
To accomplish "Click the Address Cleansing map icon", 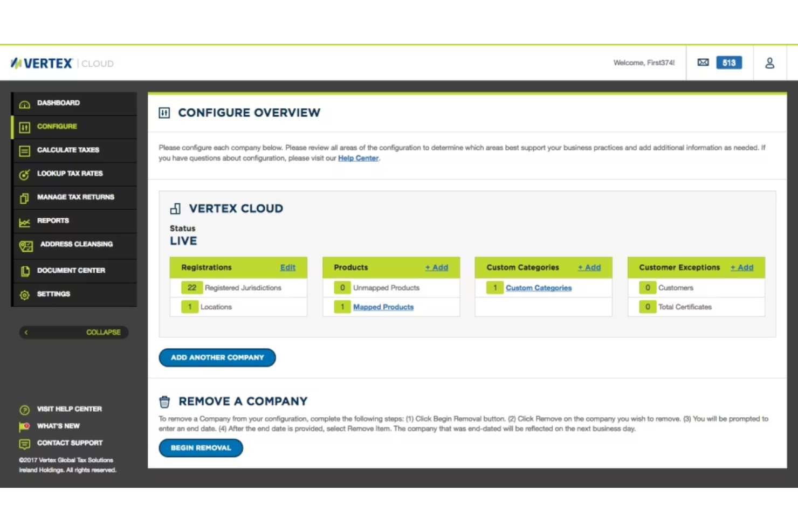I will coord(26,246).
